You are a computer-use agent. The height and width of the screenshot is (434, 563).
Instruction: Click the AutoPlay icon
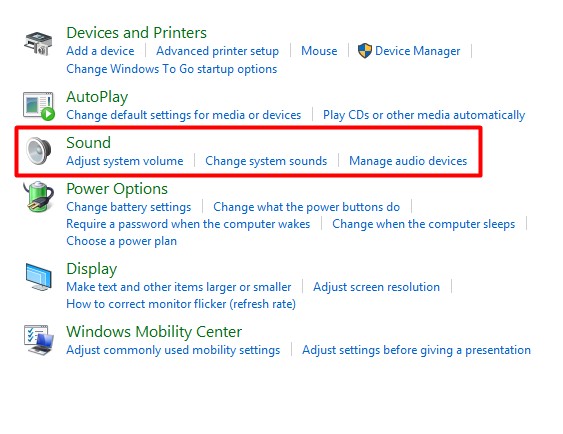tap(39, 106)
